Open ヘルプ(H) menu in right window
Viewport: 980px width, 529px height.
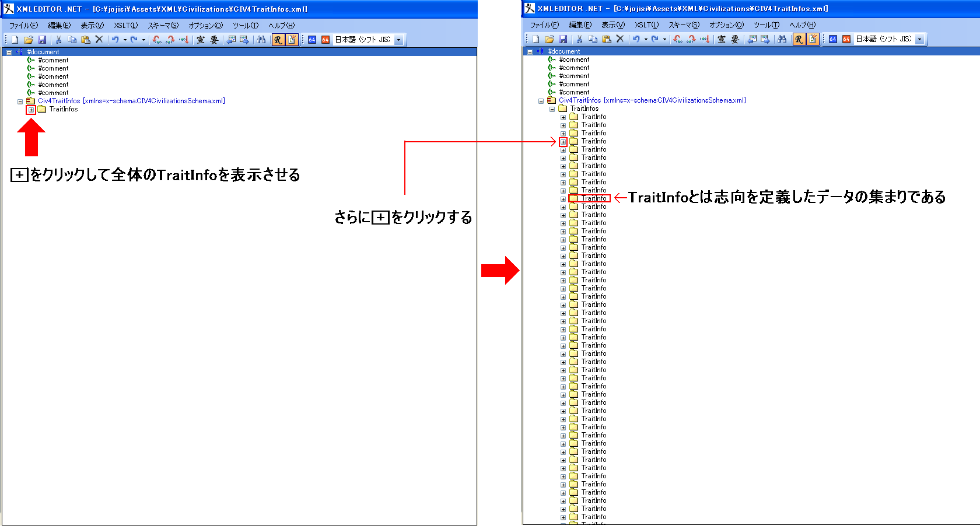coord(803,25)
